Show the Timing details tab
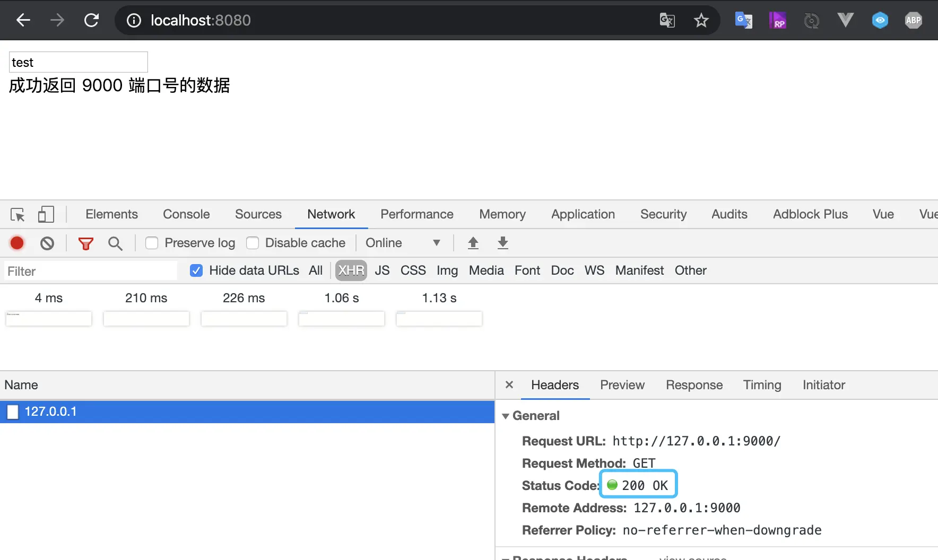The image size is (938, 560). 762,385
